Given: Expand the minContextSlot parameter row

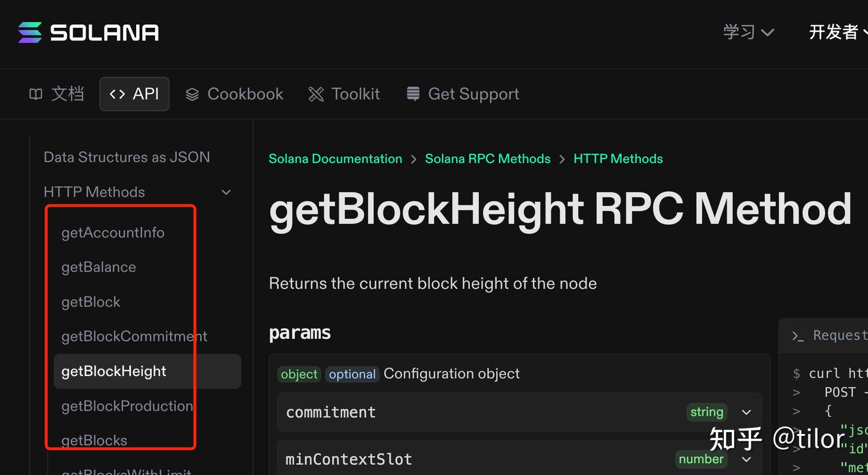Looking at the screenshot, I should pyautogui.click(x=746, y=459).
